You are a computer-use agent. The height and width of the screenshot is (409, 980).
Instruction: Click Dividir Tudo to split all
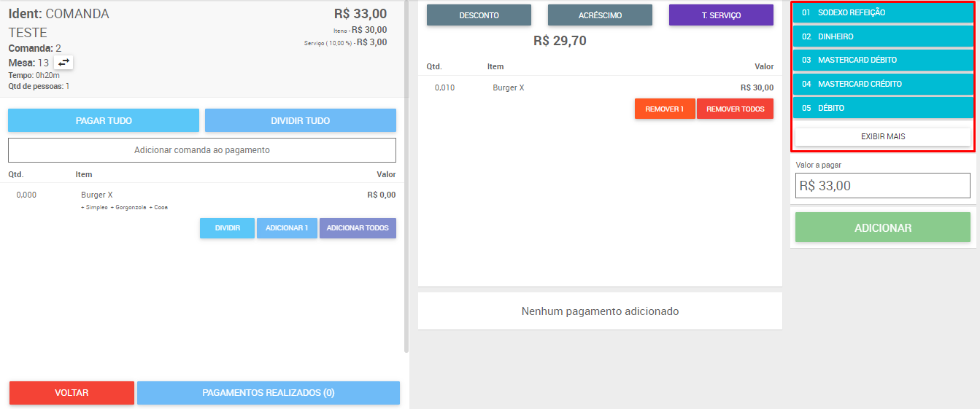[301, 120]
